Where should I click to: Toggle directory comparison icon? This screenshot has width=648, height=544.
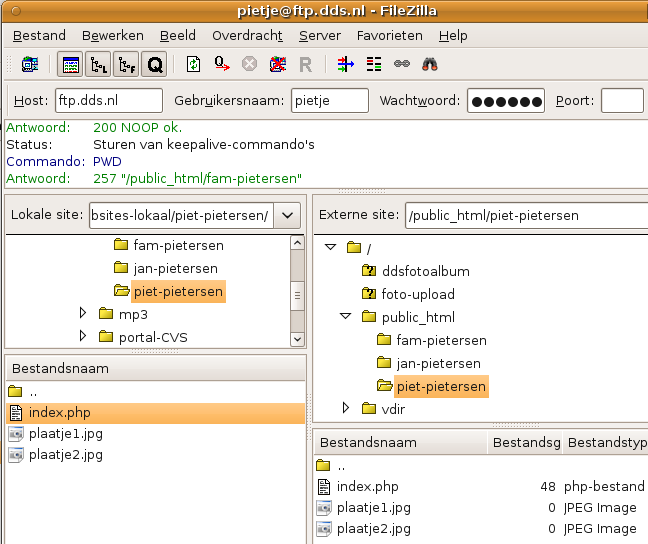(374, 64)
